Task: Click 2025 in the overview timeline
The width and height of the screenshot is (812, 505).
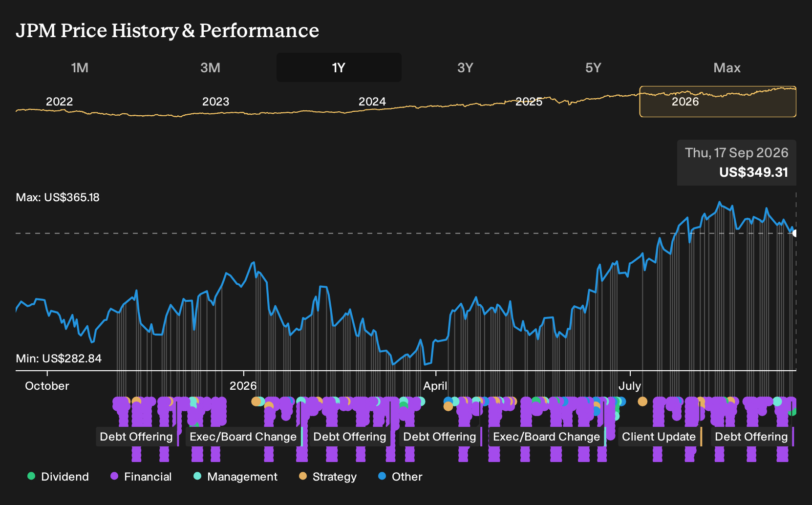Action: coord(529,102)
